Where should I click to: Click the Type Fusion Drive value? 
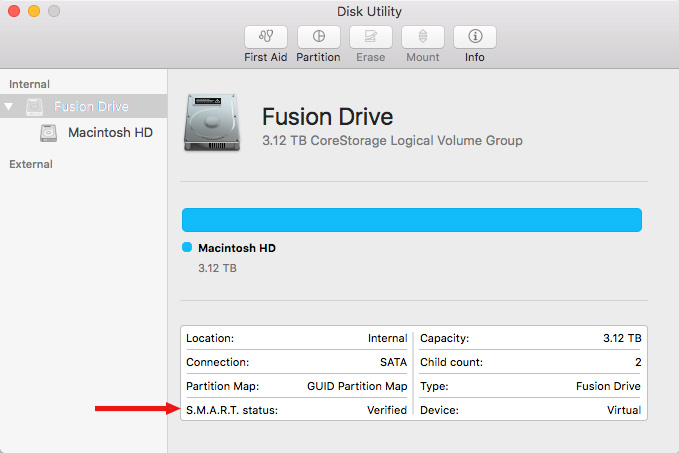608,386
